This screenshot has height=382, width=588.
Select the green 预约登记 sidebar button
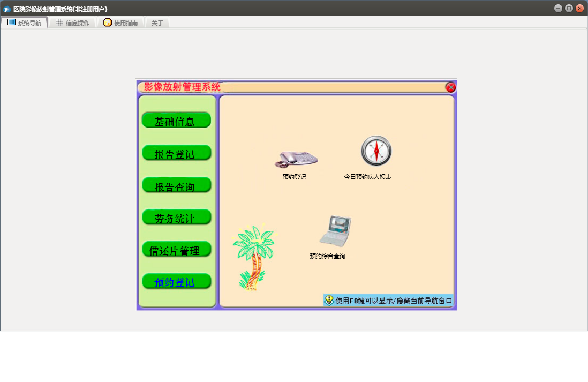[x=176, y=282]
